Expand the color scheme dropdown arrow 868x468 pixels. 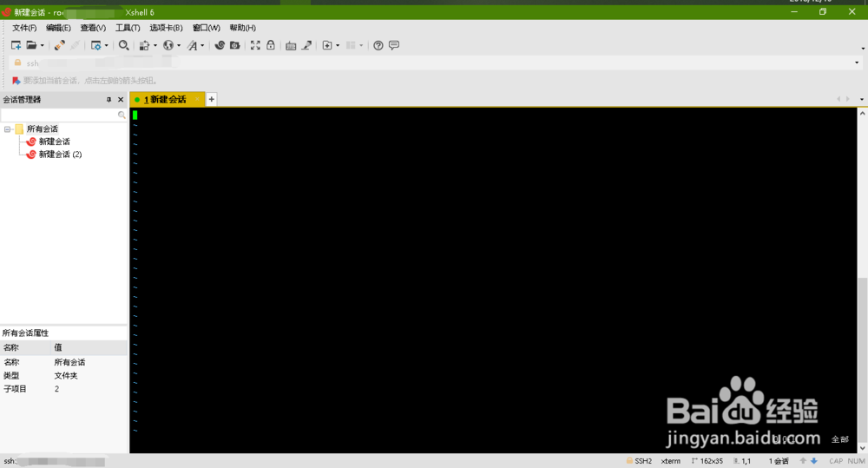155,45
